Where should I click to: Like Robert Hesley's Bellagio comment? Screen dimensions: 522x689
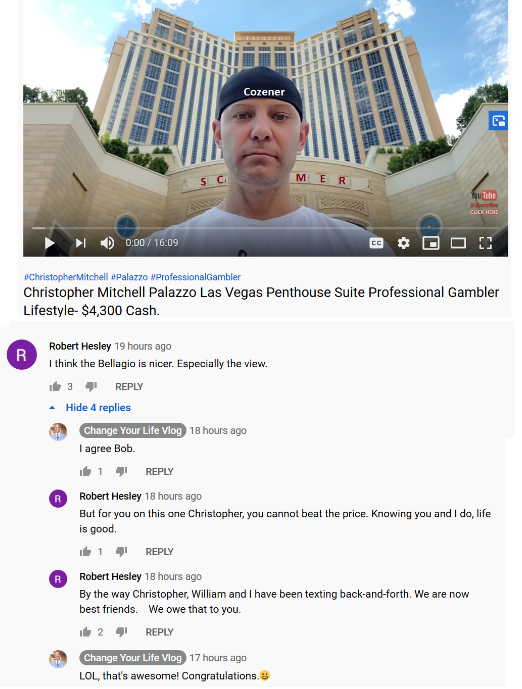(x=55, y=387)
